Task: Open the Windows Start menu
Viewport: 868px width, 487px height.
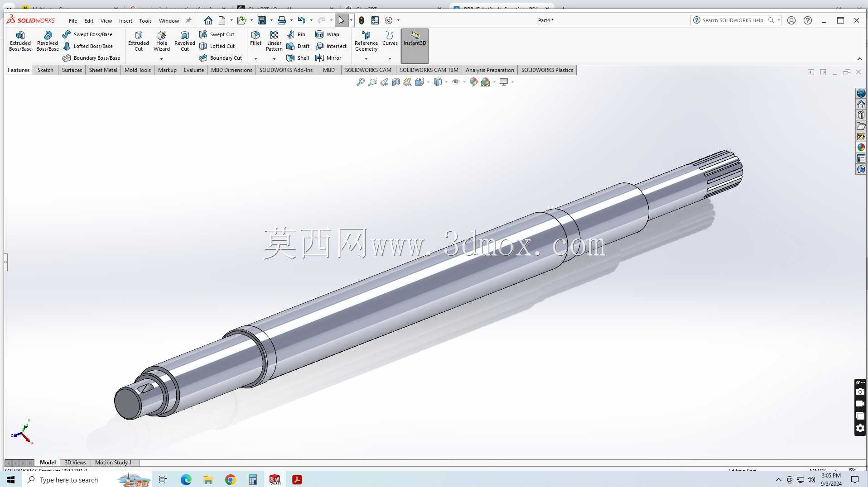Action: pyautogui.click(x=11, y=480)
